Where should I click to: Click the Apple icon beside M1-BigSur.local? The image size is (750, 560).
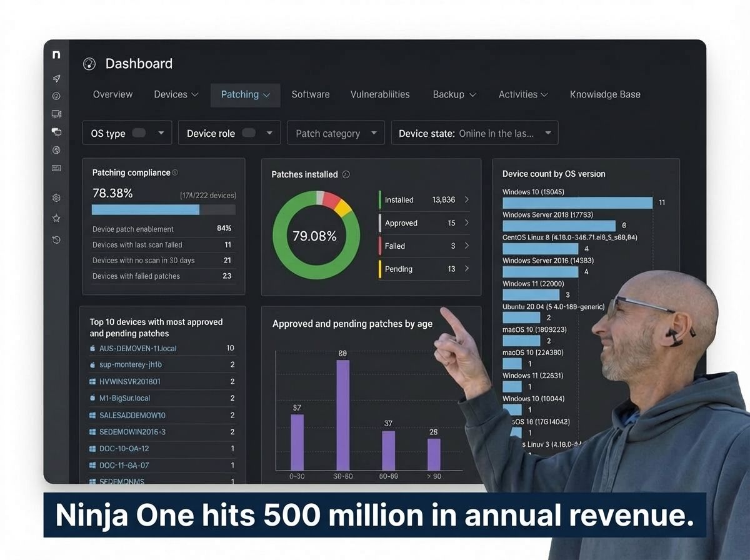[92, 398]
